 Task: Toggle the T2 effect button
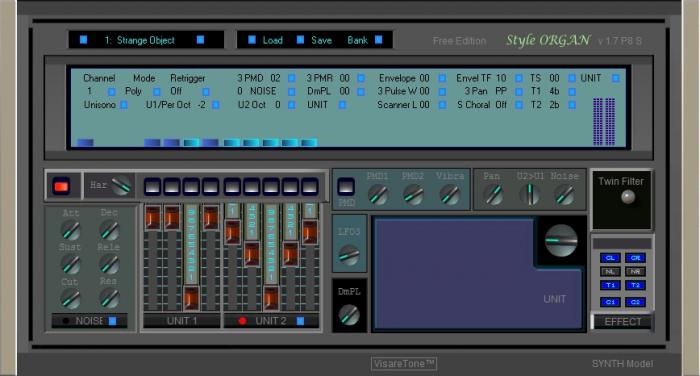(x=635, y=285)
